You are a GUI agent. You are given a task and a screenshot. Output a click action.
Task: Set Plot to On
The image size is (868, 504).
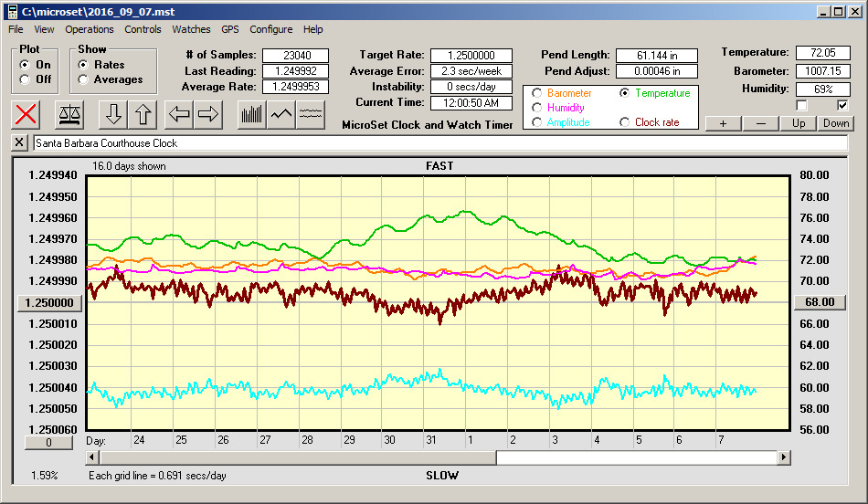(x=25, y=65)
